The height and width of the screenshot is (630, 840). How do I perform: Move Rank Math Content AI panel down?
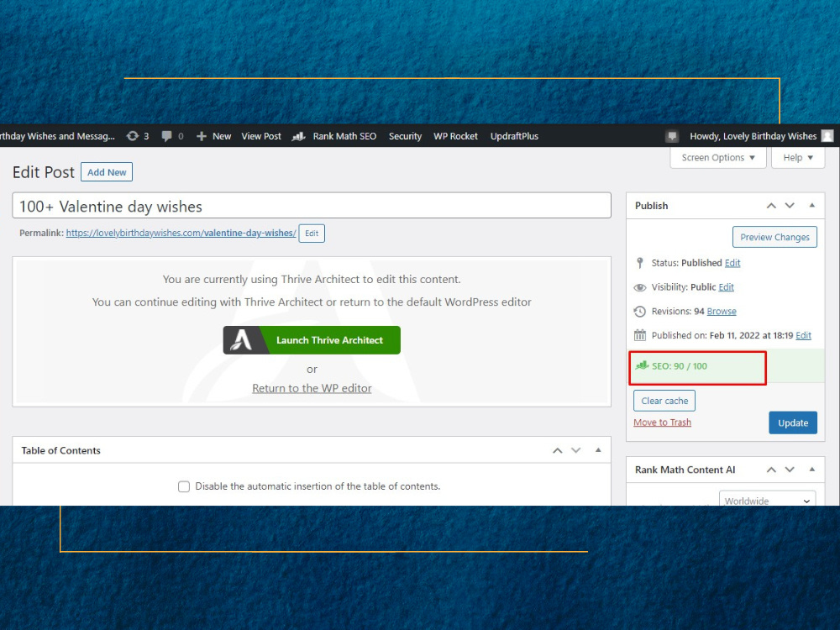[x=790, y=470]
